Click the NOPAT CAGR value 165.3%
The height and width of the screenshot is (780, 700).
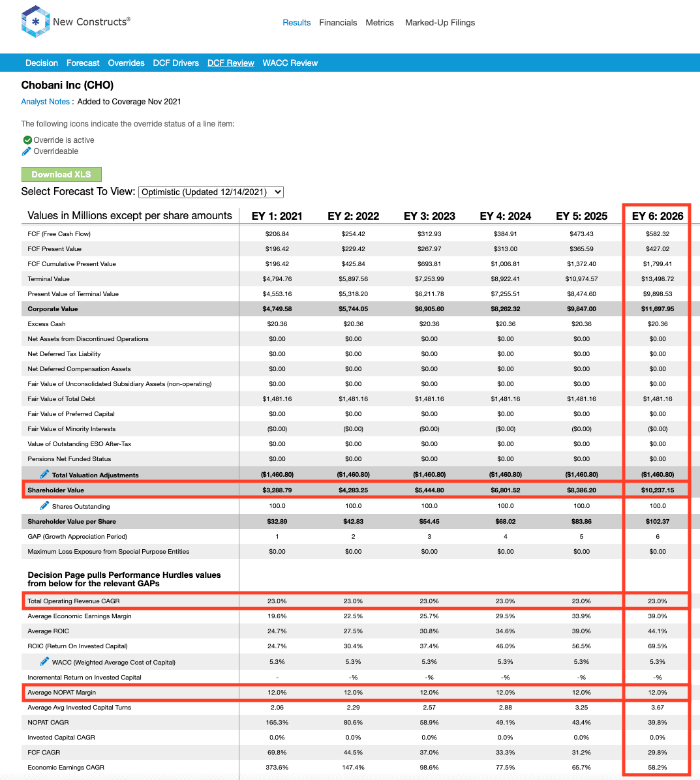coord(277,723)
